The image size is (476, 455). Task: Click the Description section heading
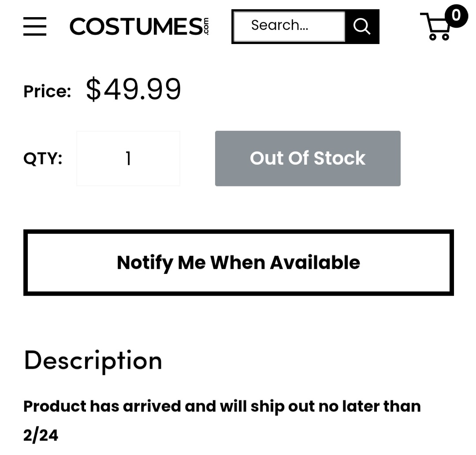(93, 360)
